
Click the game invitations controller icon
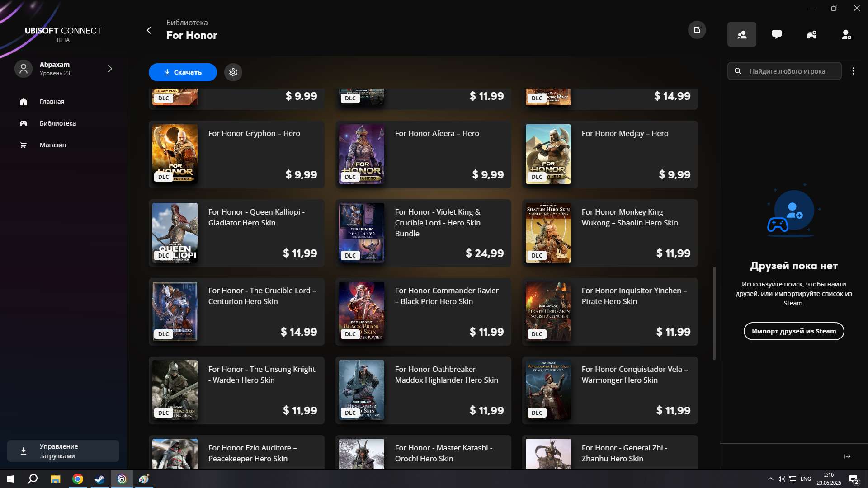811,34
